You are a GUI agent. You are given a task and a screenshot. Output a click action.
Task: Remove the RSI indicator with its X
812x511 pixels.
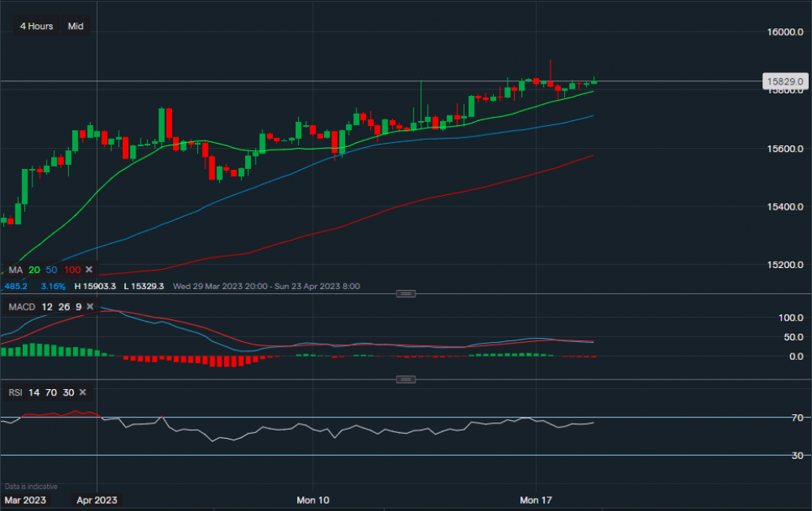coord(83,392)
